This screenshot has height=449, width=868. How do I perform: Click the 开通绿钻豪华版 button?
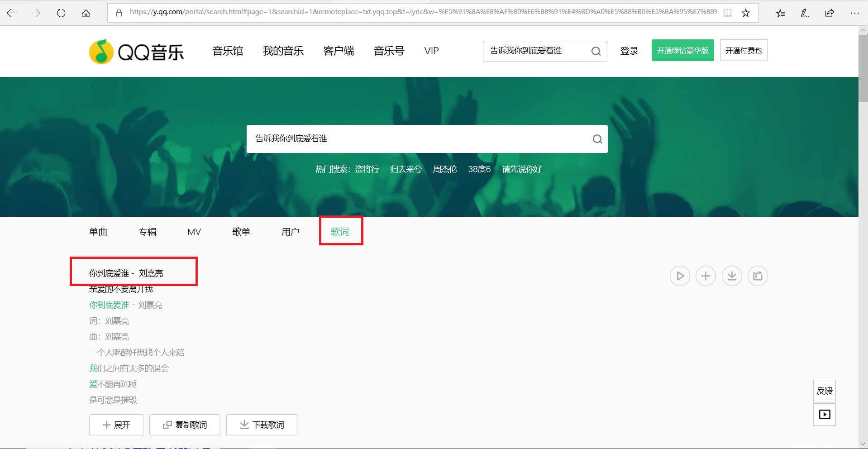pos(682,50)
